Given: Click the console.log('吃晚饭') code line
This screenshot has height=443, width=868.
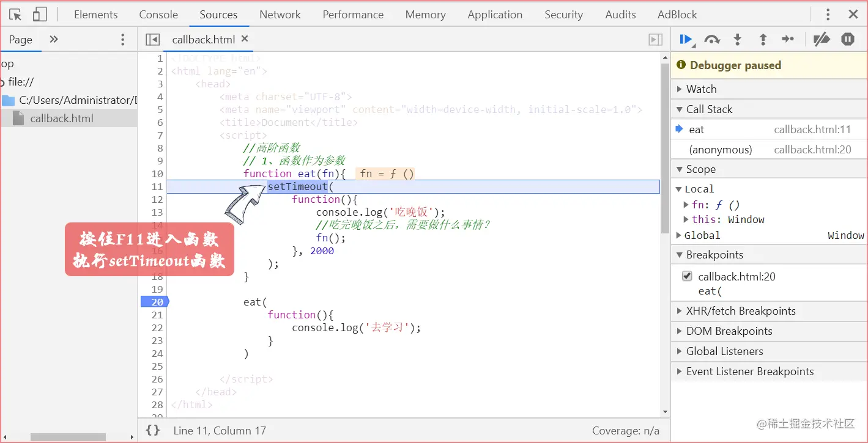Looking at the screenshot, I should 380,212.
